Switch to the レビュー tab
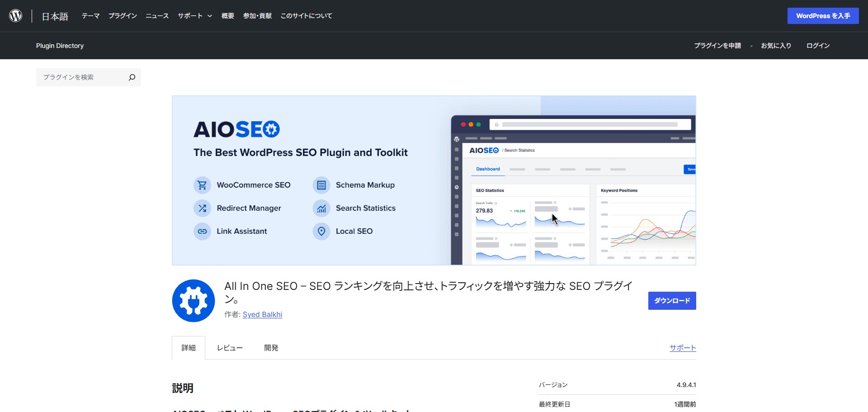868x412 pixels. (230, 348)
